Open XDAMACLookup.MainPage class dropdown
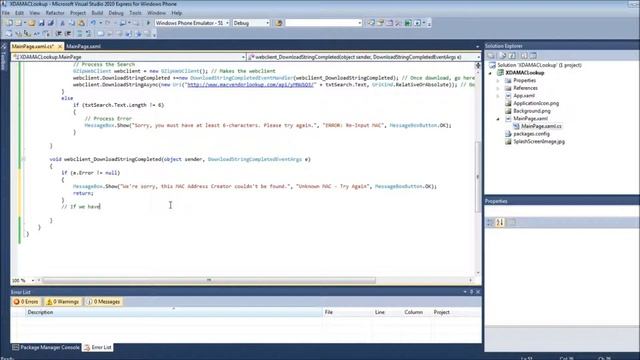Screen dimensions: 640x360 [x=243, y=57]
